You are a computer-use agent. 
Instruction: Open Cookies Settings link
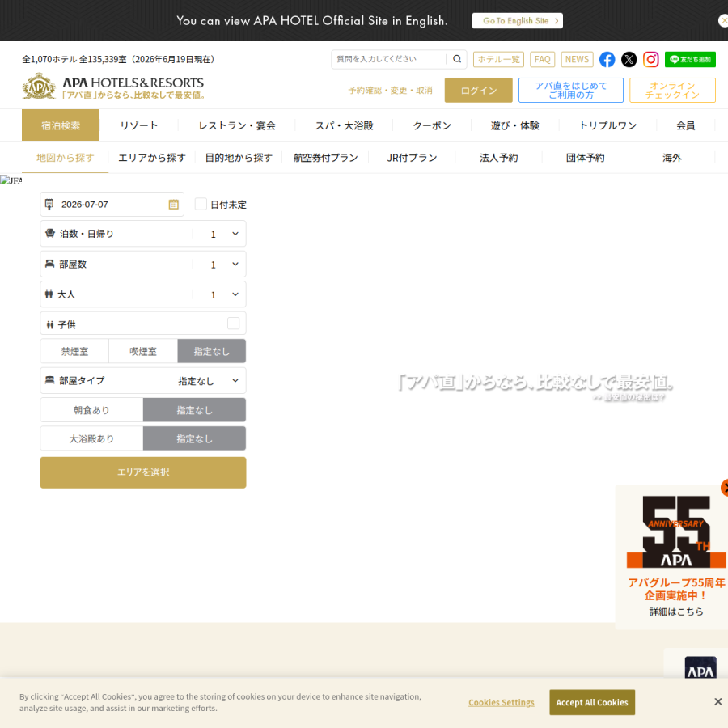[502, 702]
